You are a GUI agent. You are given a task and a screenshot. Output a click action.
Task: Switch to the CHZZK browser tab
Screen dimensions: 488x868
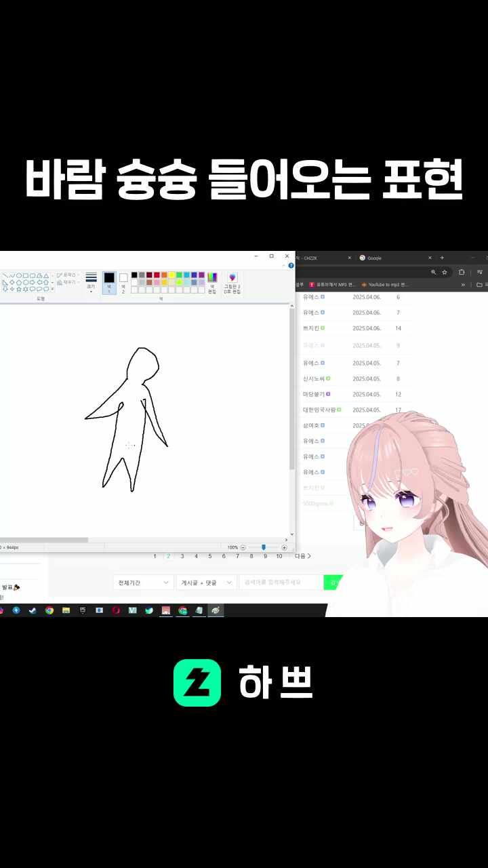[x=325, y=258]
